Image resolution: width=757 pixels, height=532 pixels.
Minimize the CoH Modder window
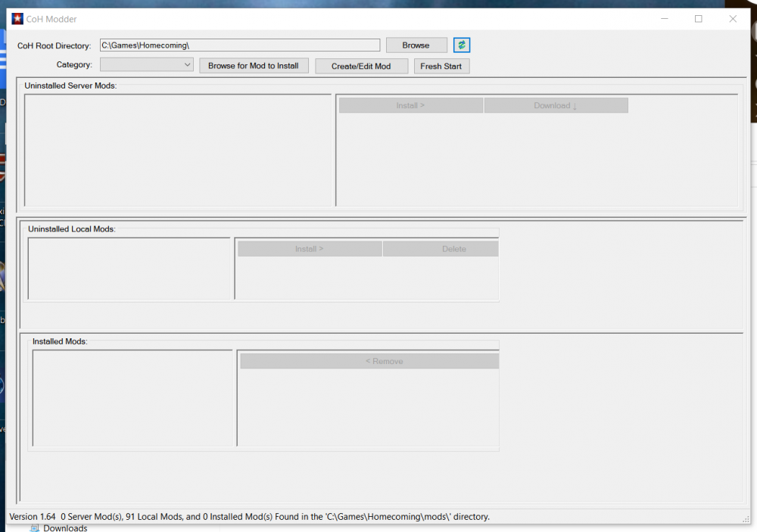click(664, 19)
